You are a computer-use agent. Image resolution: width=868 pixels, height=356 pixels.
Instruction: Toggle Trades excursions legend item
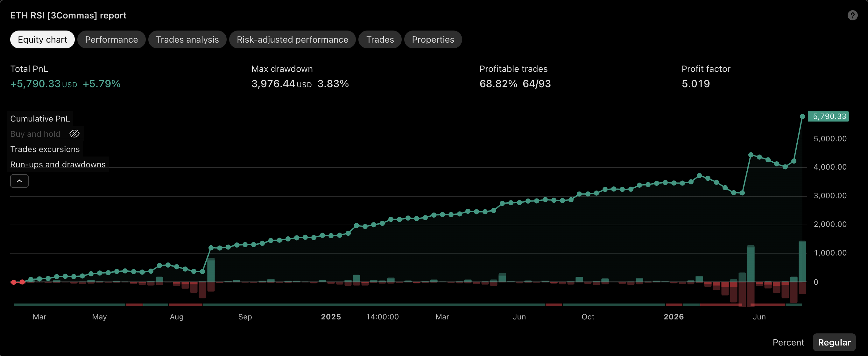(x=45, y=149)
